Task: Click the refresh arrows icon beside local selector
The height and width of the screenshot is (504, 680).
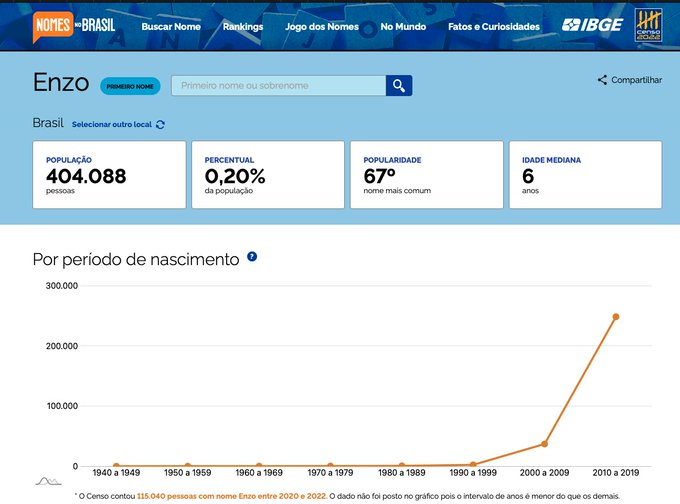Action: tap(160, 125)
